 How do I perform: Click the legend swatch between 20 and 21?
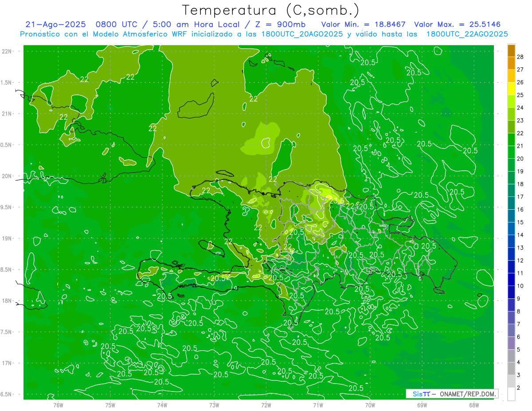pyautogui.click(x=511, y=153)
